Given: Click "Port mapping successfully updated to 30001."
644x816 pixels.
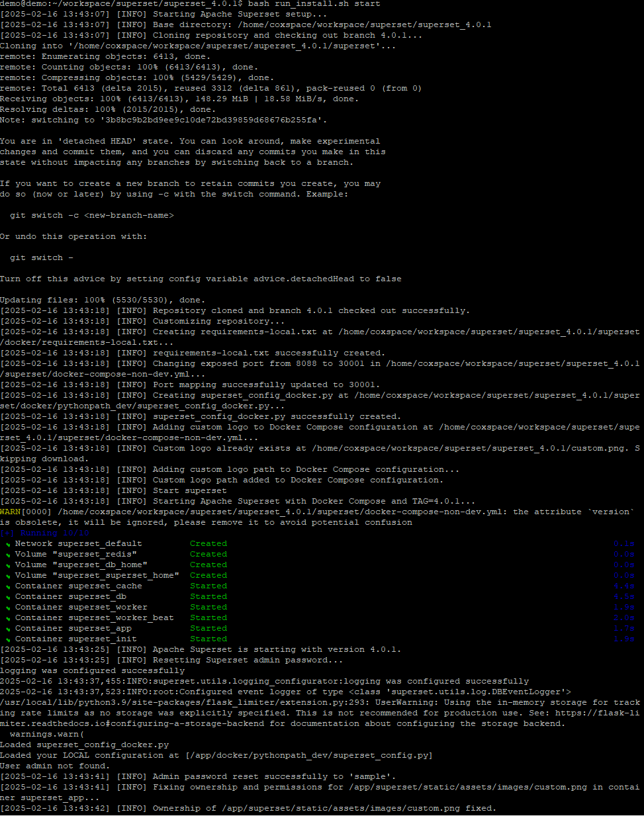Looking at the screenshot, I should 267,385.
